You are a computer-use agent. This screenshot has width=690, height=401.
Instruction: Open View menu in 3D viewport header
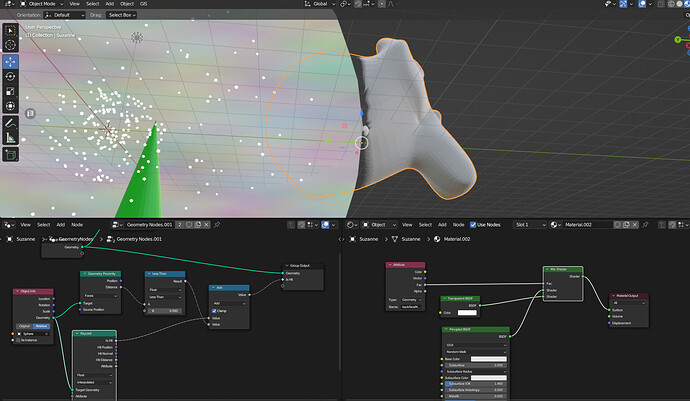tap(74, 4)
